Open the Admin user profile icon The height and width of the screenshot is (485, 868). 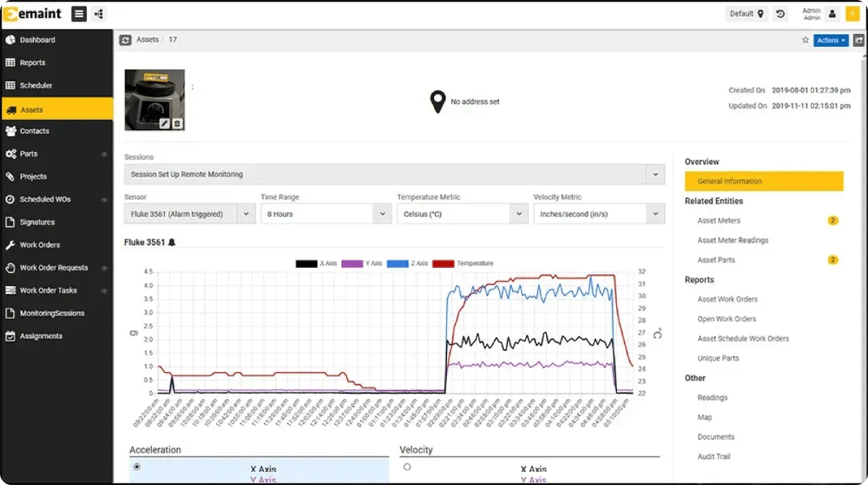(x=832, y=14)
